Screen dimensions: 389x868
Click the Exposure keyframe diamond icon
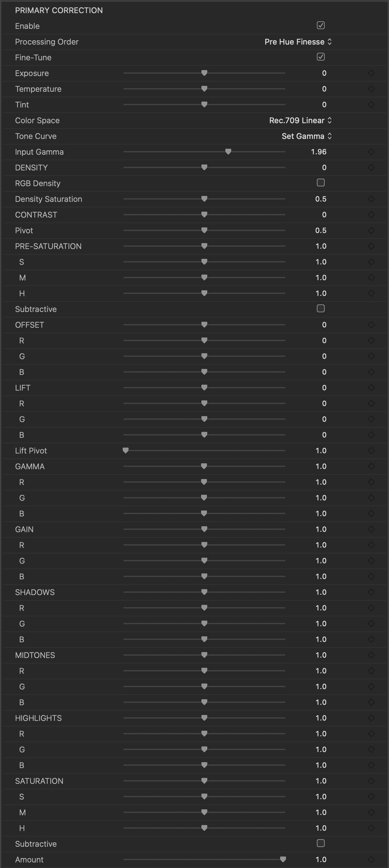coord(371,73)
